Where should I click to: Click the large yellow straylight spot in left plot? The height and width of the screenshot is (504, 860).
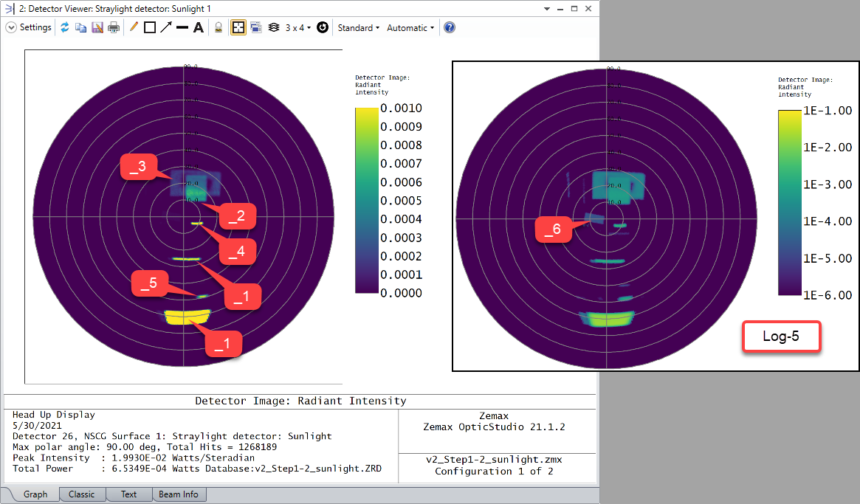coord(187,317)
